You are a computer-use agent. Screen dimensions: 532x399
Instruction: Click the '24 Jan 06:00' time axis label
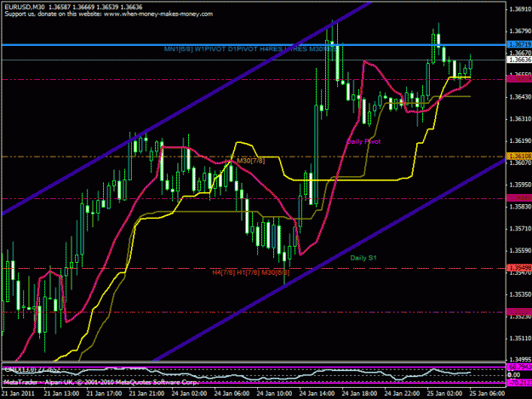(232, 393)
